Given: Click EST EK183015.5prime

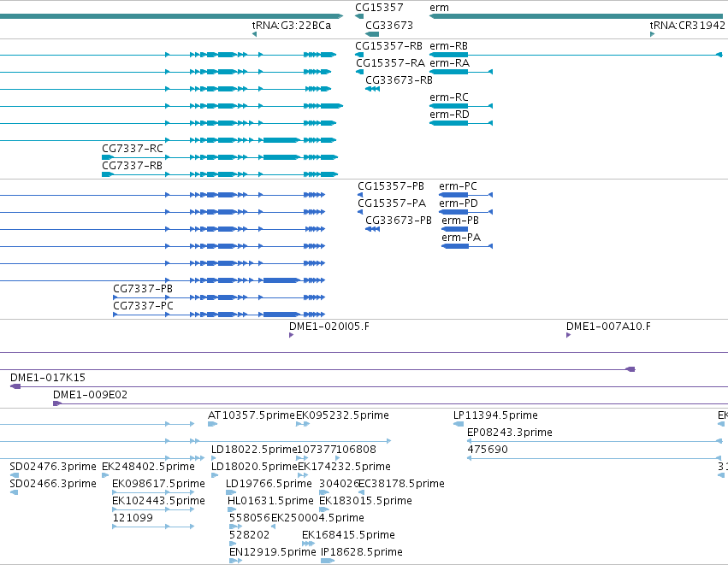Looking at the screenshot, I should [x=324, y=509].
